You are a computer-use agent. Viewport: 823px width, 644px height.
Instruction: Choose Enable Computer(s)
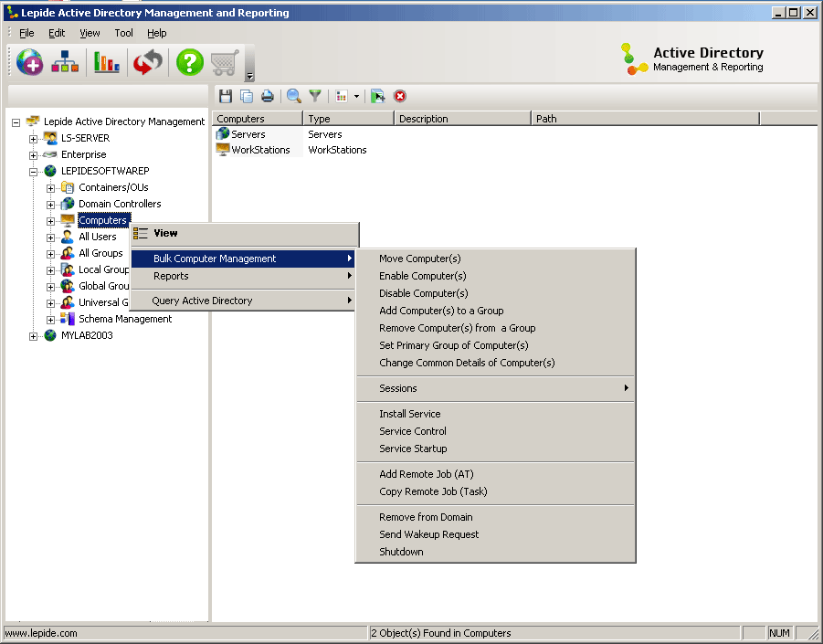tap(495, 276)
